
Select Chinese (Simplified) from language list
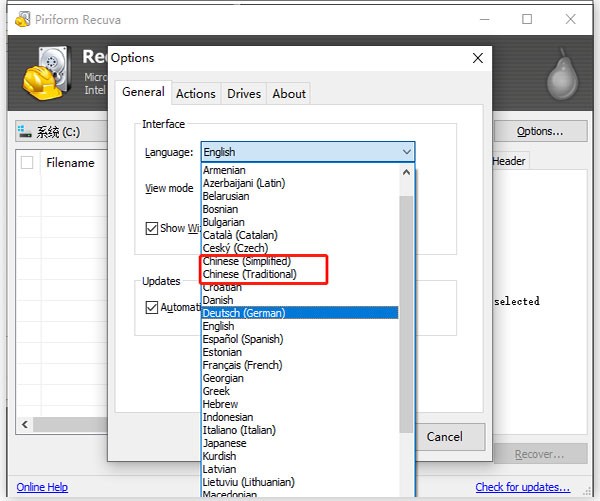247,261
